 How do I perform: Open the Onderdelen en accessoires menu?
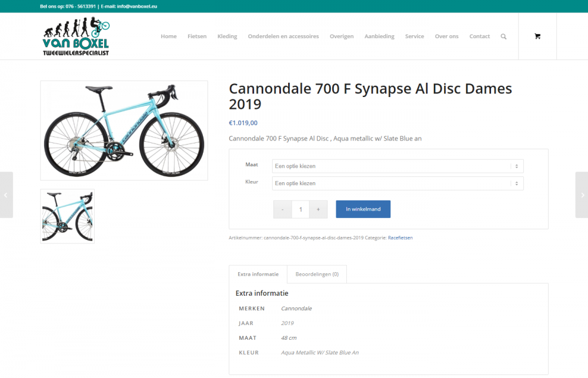(x=283, y=36)
